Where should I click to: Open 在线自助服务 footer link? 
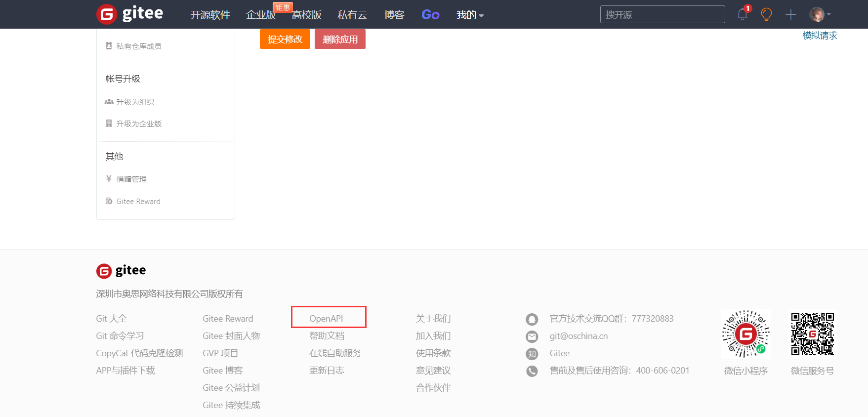coord(335,353)
